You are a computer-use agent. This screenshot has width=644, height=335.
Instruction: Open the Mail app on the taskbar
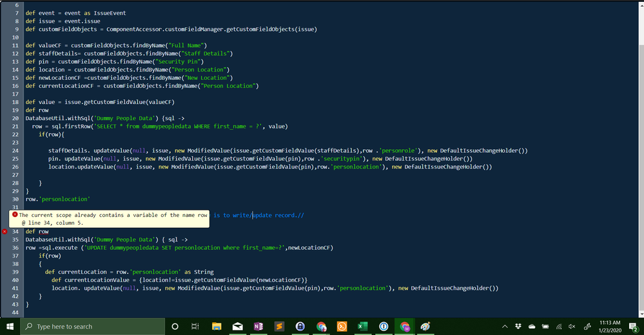tap(237, 327)
